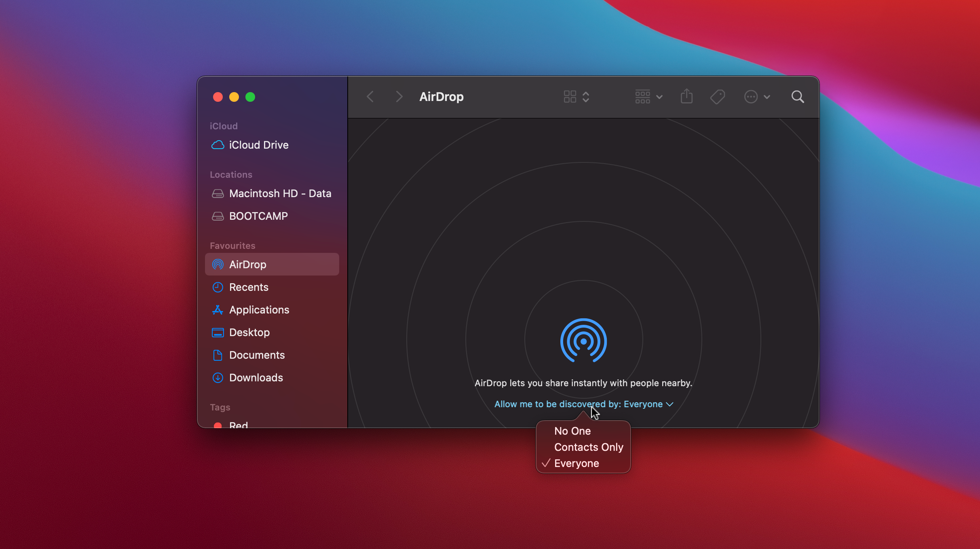This screenshot has height=549, width=980.
Task: Select AirDrop in Favourites
Action: coord(272,265)
